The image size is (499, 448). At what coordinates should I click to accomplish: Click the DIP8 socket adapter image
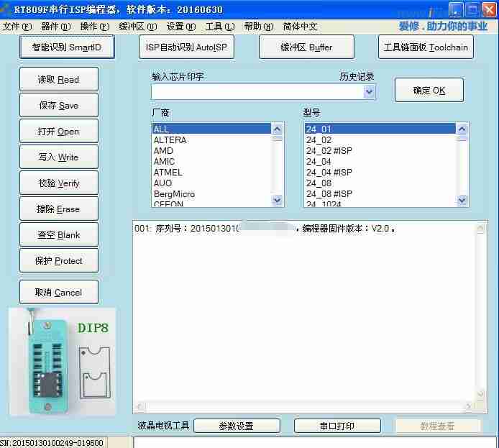pos(63,362)
